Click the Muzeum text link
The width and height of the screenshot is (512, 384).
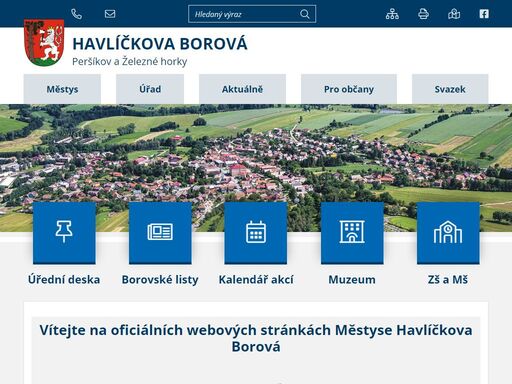coord(352,279)
